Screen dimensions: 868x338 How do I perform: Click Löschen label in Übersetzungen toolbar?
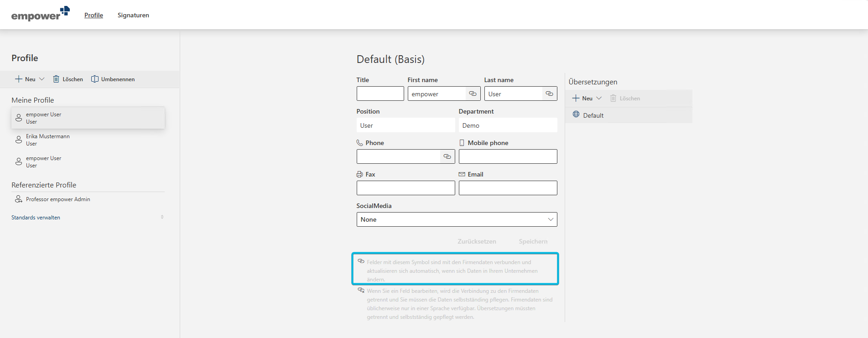(x=630, y=99)
